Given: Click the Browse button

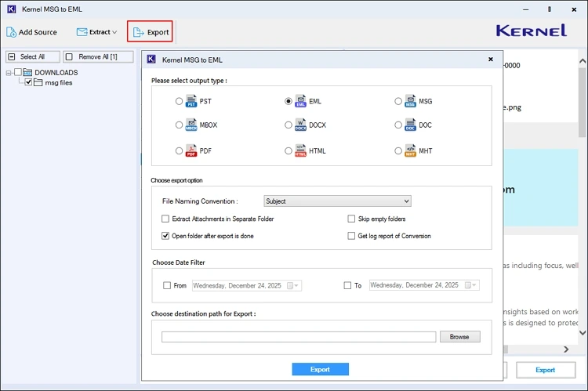Looking at the screenshot, I should [x=459, y=337].
